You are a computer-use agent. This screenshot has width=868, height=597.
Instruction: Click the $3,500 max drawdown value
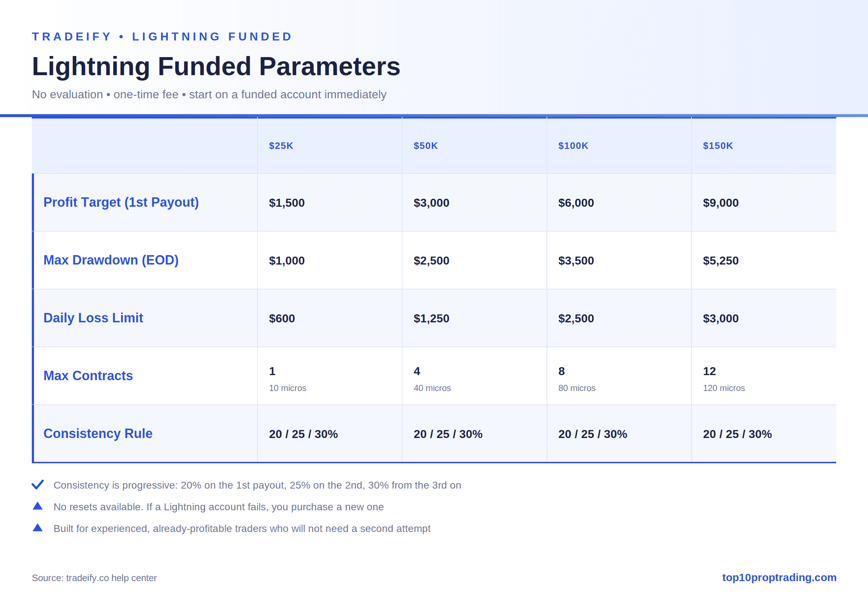(x=576, y=261)
